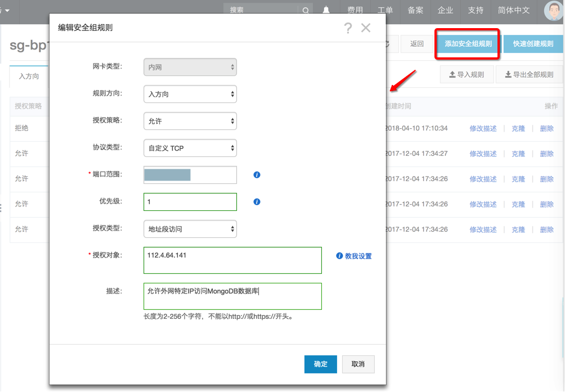This screenshot has width=565, height=392.
Task: Click 修改描述 for 2017-12-04 17:34:27 rule
Action: click(x=483, y=154)
